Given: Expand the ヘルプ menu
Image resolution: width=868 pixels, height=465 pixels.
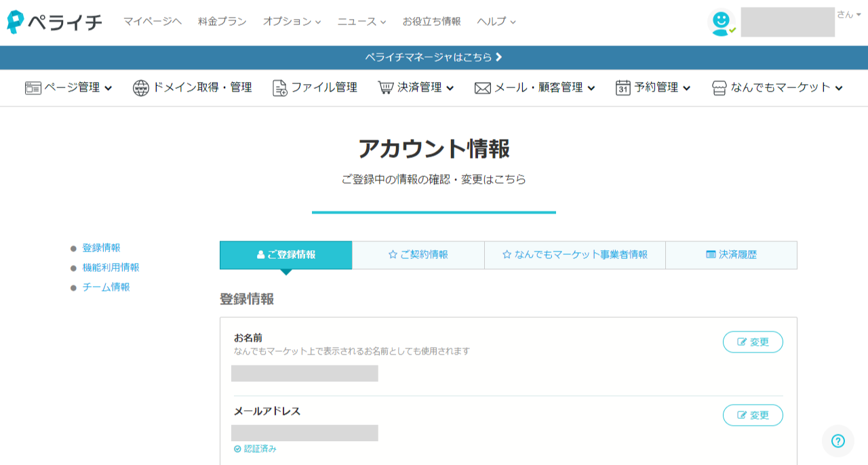Looking at the screenshot, I should click(513, 22).
